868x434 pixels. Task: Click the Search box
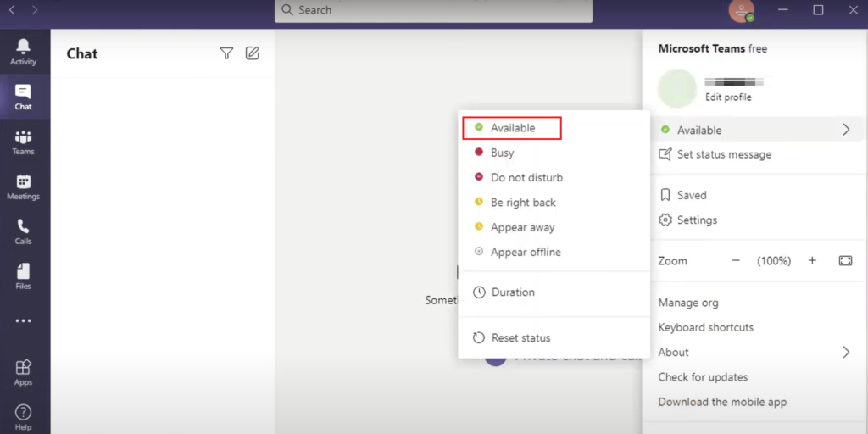(x=433, y=10)
